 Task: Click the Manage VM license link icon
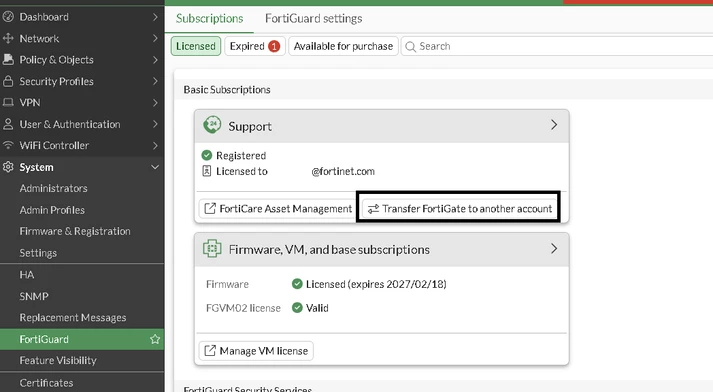point(210,351)
